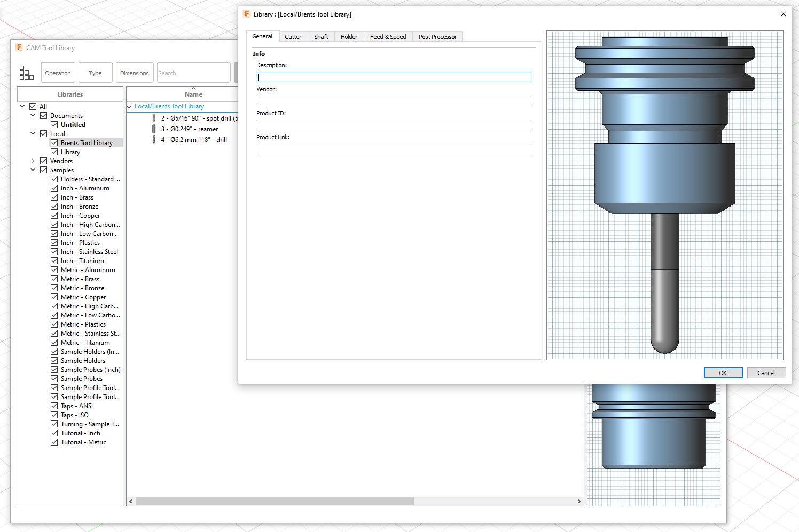This screenshot has width=799, height=532.
Task: Click the reamer icon next to tool 3
Action: (154, 129)
